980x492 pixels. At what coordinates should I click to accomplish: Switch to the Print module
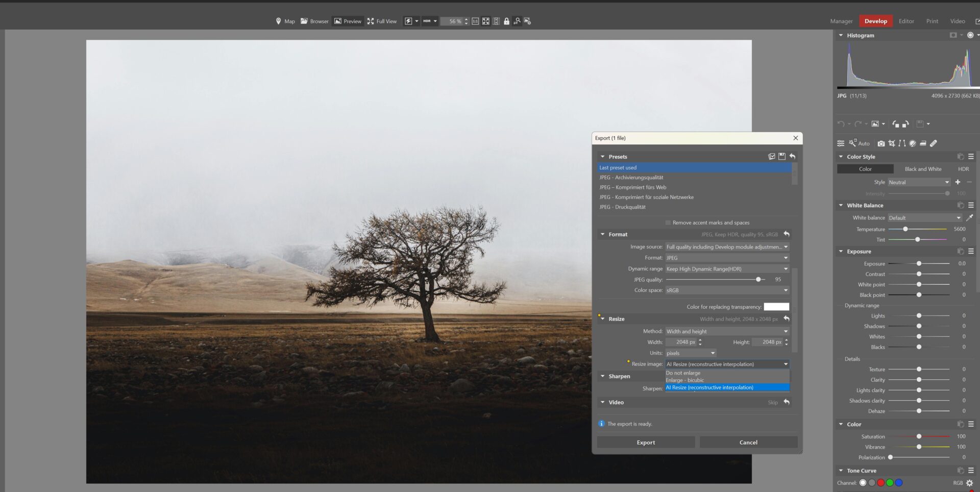pyautogui.click(x=932, y=21)
